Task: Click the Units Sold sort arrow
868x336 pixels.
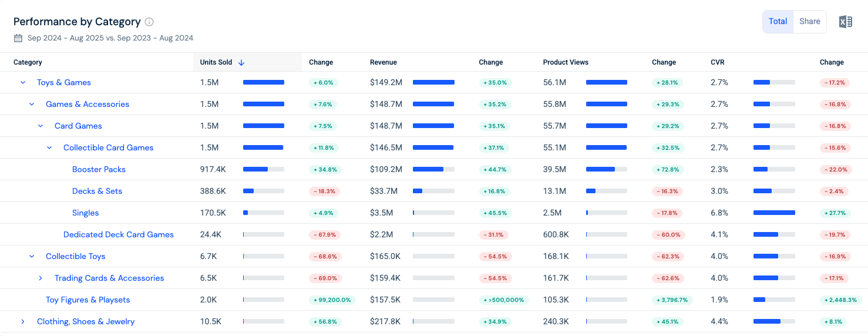Action: (x=241, y=62)
